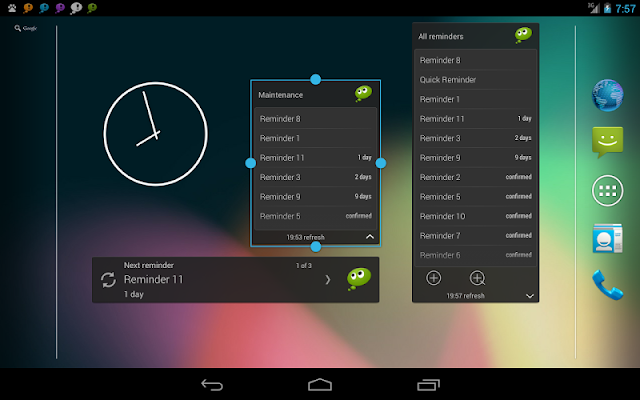Screen dimensions: 640x400
Task: Tap the refresh icon in Next reminder widget
Action: click(108, 280)
